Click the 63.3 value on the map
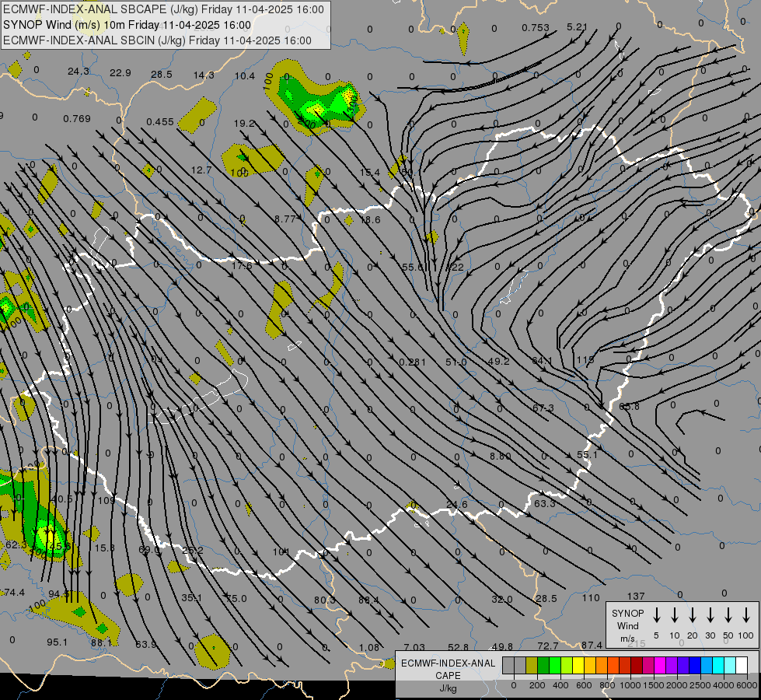The image size is (761, 700). tap(545, 503)
